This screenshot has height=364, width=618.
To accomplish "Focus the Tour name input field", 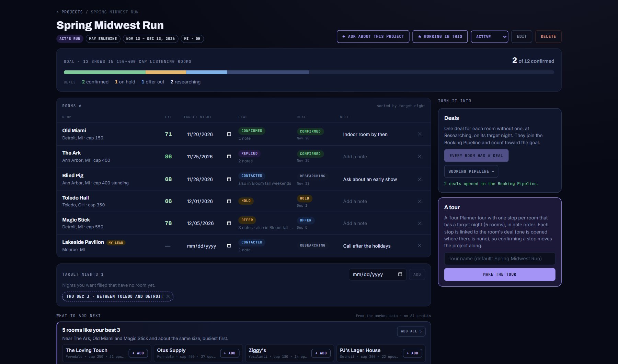I will click(500, 259).
